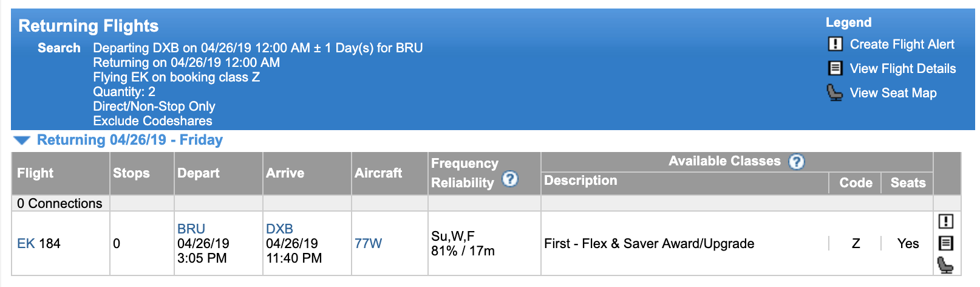980x287 pixels.
Task: Click the Seats column header
Action: click(907, 183)
